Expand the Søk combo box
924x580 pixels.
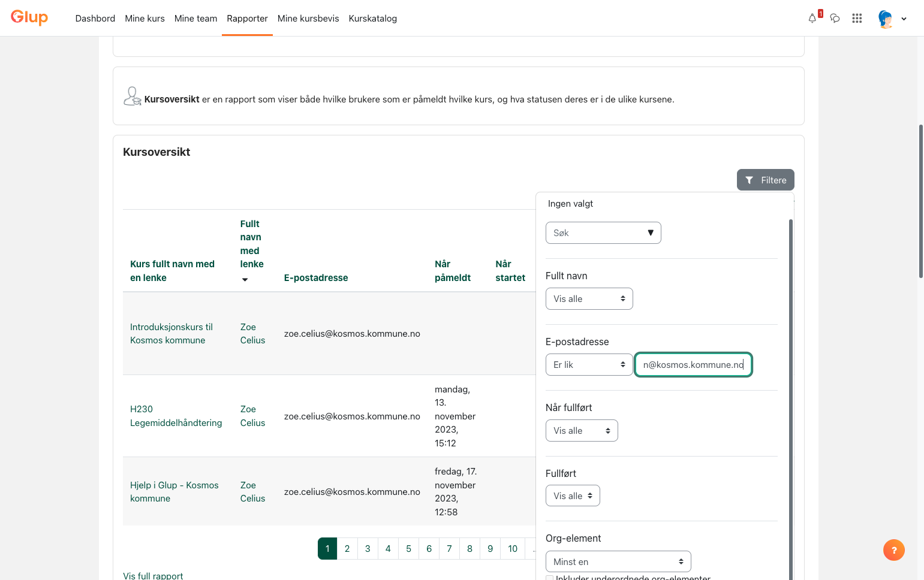click(603, 233)
